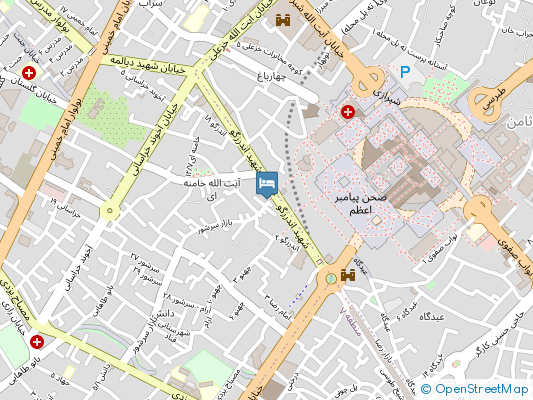Select hospital icon near بانو طاهایی street

click(x=37, y=342)
